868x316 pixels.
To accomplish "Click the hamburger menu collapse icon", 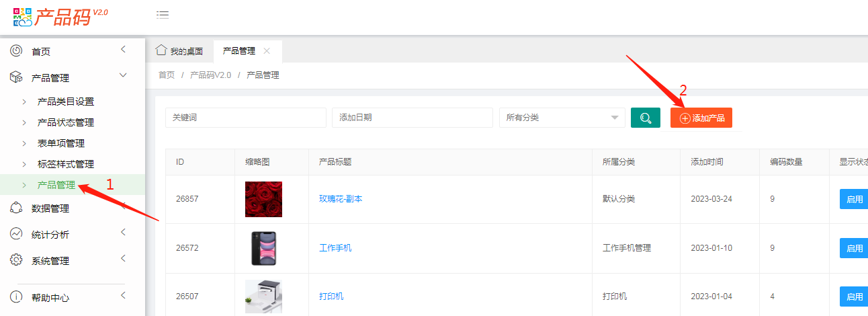I will [163, 15].
